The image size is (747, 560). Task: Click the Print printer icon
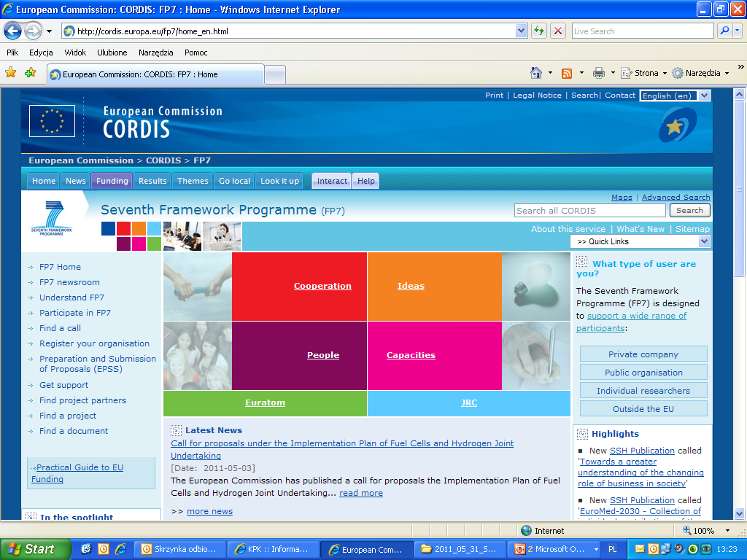click(598, 73)
